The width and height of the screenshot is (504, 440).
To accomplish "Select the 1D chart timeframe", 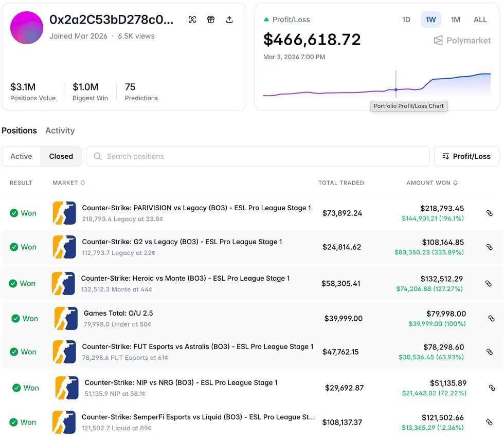I will click(406, 20).
